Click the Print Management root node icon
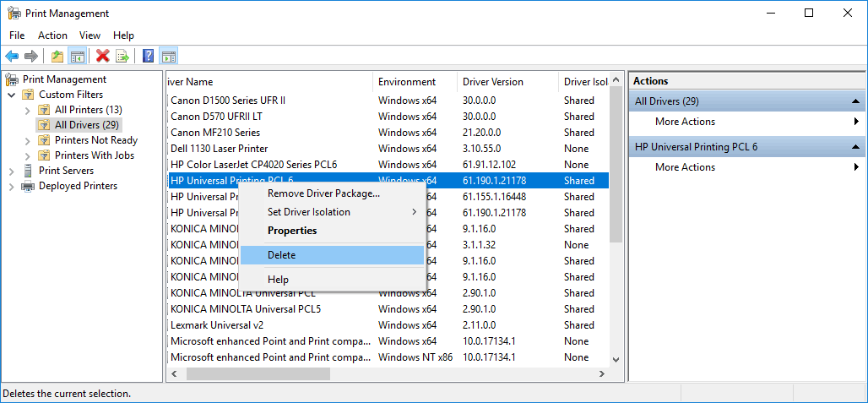 (12, 79)
